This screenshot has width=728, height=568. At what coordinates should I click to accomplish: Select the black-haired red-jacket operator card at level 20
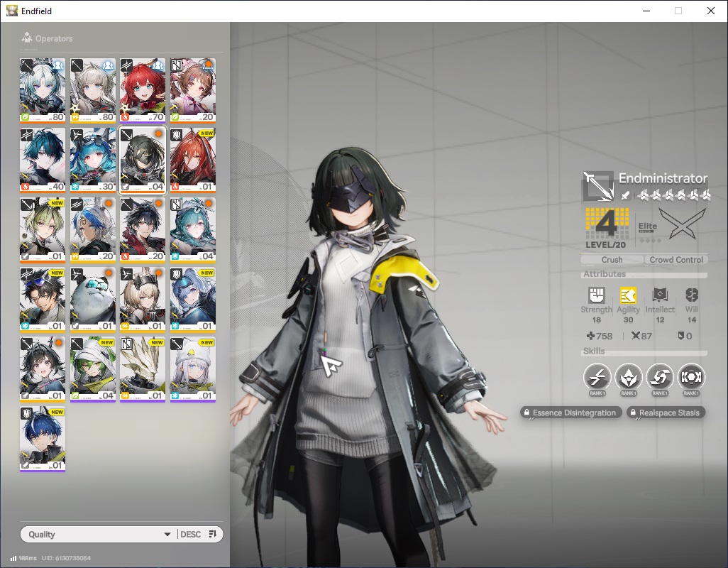pos(143,229)
